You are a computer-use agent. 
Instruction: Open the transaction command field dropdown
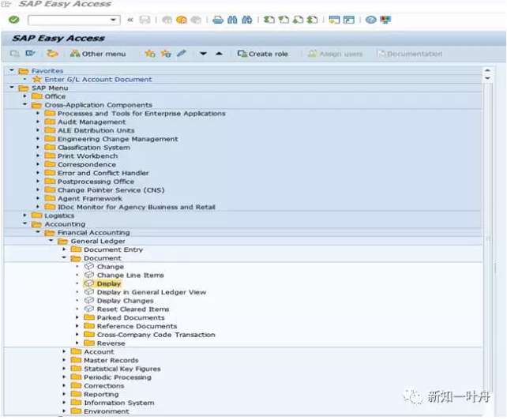[x=113, y=20]
